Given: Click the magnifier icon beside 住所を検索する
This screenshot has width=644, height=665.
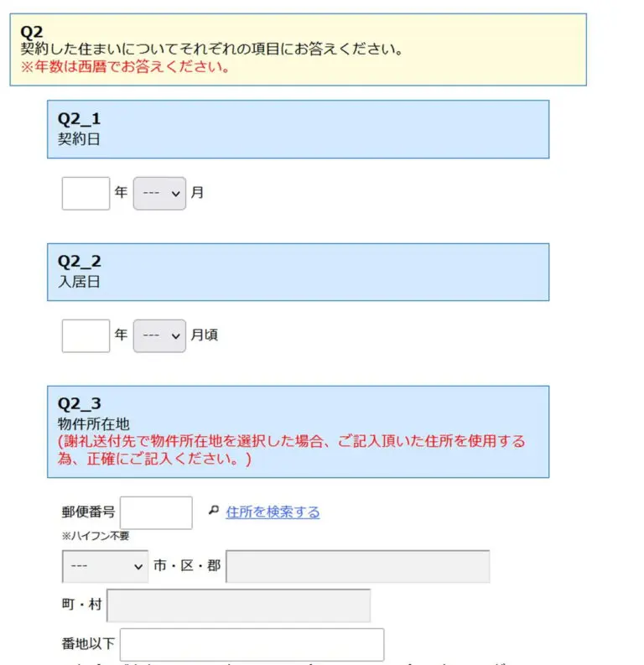Looking at the screenshot, I should (x=213, y=511).
